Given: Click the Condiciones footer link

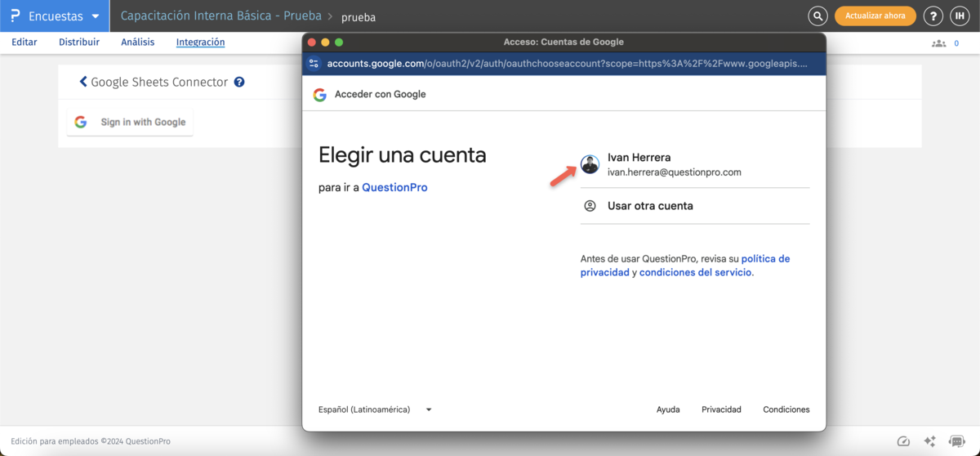Looking at the screenshot, I should coord(786,409).
